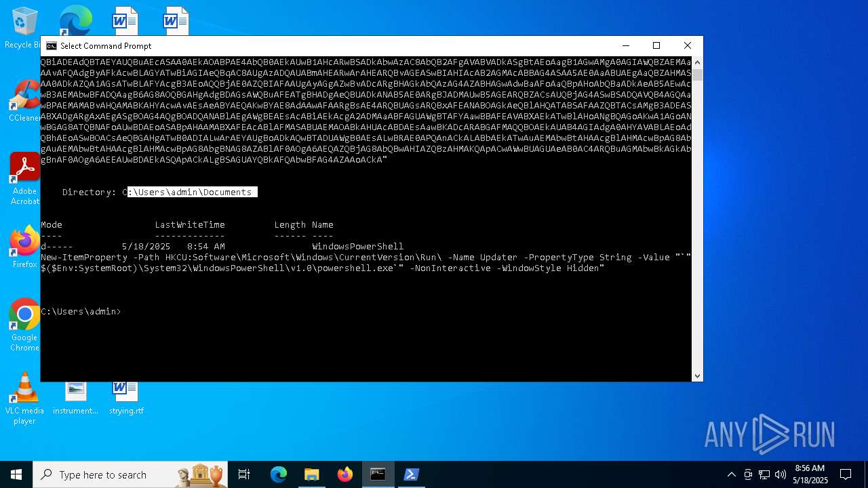This screenshot has width=868, height=488.
Task: Open the CCleaner desktop shortcut
Action: point(24,101)
